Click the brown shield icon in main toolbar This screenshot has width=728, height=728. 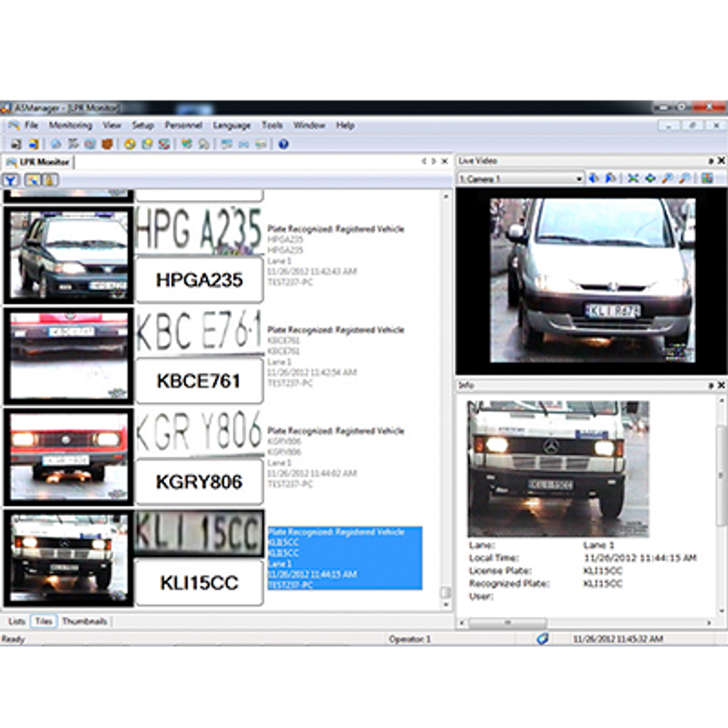point(107,144)
